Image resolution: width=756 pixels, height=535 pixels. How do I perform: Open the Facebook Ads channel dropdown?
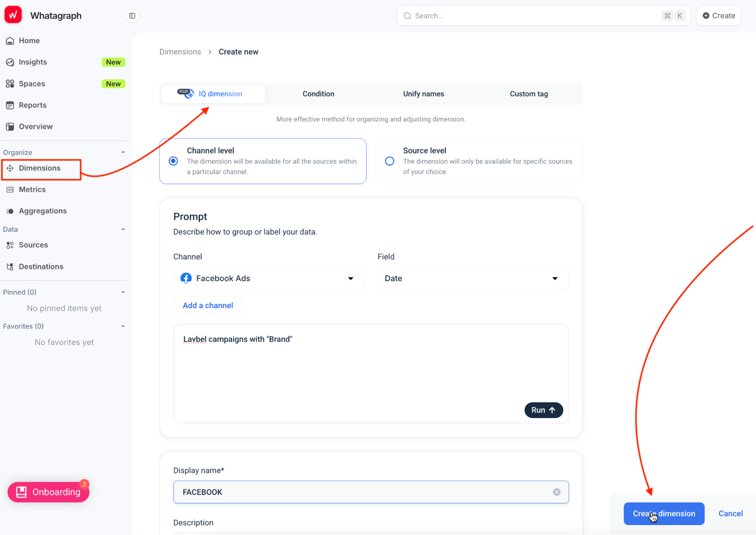pyautogui.click(x=269, y=278)
